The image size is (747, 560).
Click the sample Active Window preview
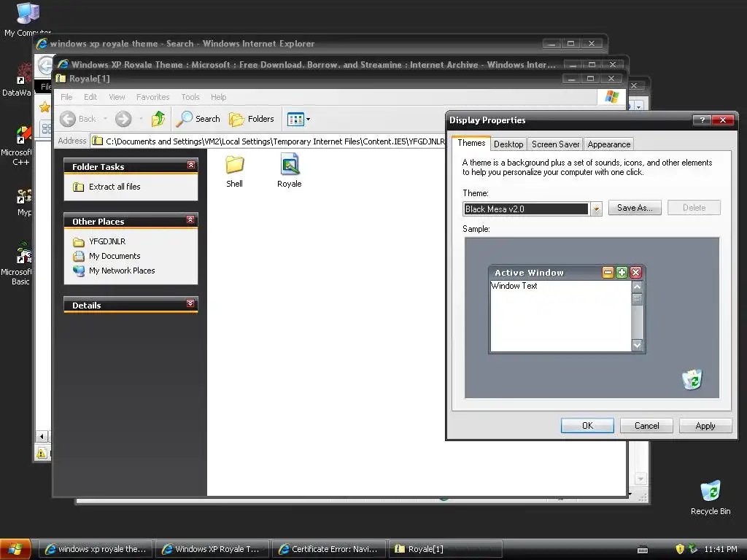click(567, 309)
